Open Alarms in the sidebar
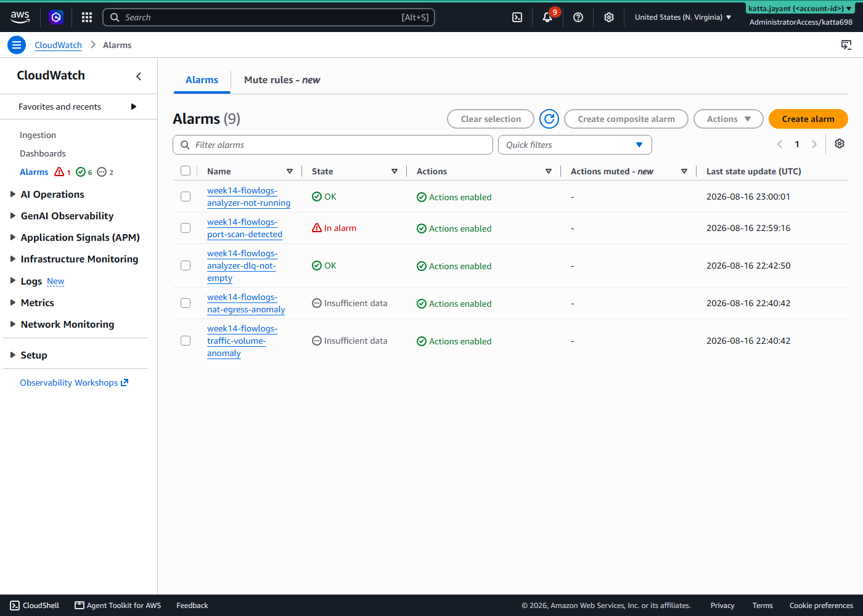This screenshot has width=863, height=616. coord(34,172)
